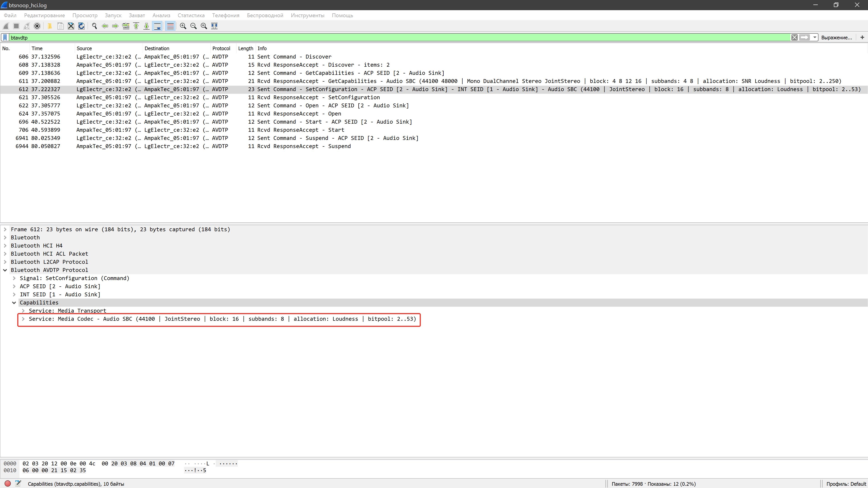The width and height of the screenshot is (868, 488).
Task: Open the Статистика menu
Action: pos(191,16)
